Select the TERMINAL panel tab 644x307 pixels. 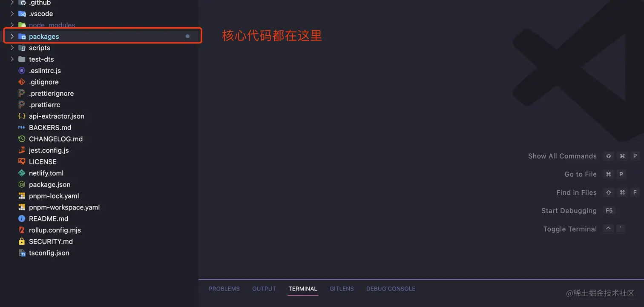[x=303, y=289]
